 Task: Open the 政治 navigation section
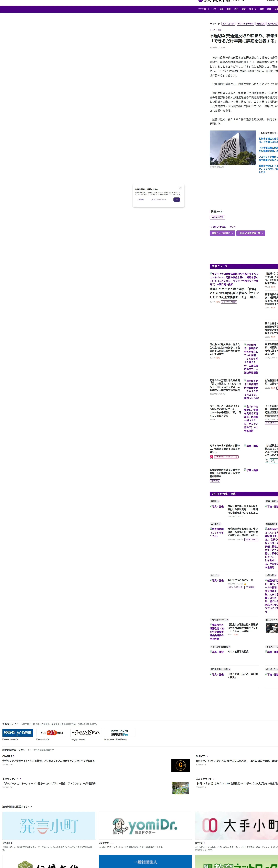coord(236,9)
